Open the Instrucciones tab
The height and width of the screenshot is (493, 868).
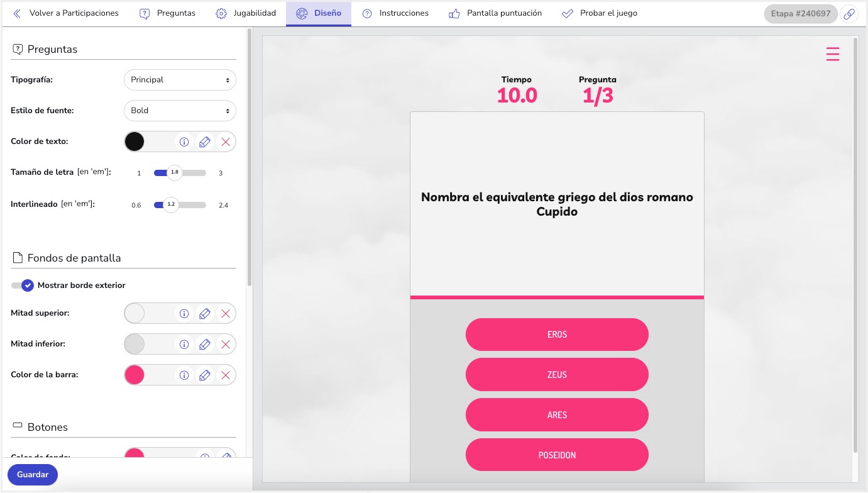(395, 13)
